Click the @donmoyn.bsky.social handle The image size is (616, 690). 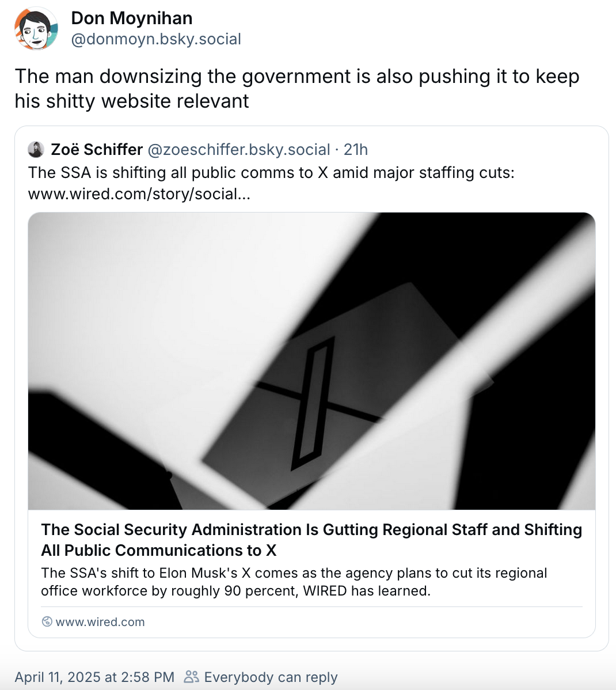(156, 39)
